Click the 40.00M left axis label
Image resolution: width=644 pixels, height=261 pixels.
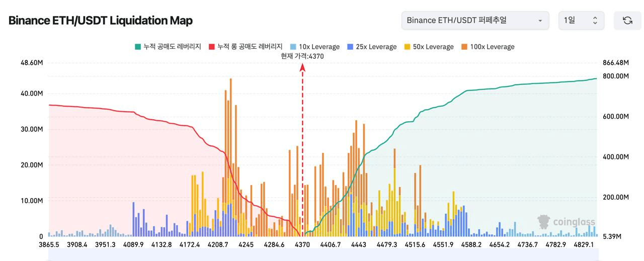click(31, 94)
